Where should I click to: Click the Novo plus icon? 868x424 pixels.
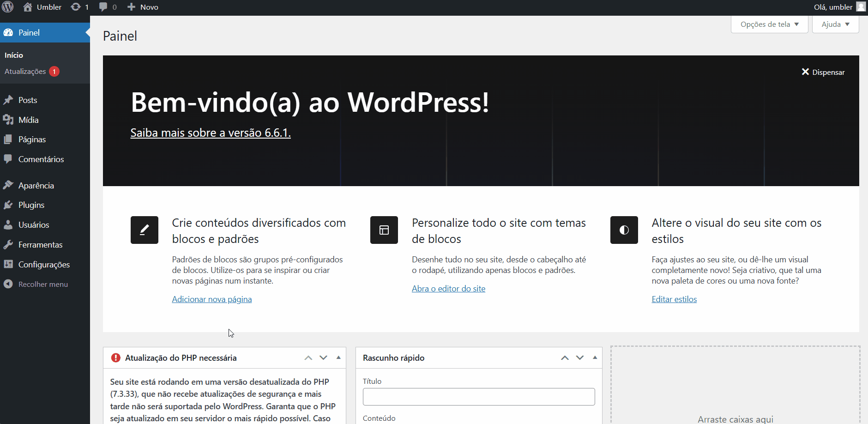(x=132, y=7)
